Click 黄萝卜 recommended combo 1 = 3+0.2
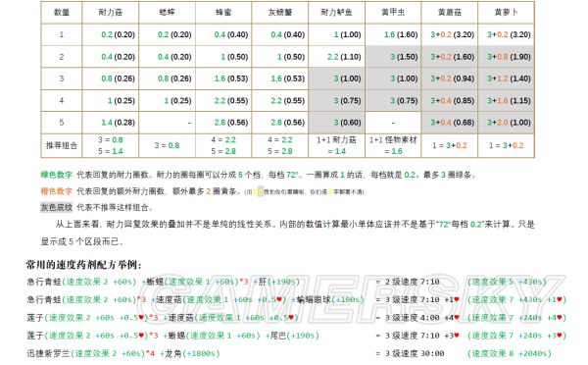 pos(507,145)
